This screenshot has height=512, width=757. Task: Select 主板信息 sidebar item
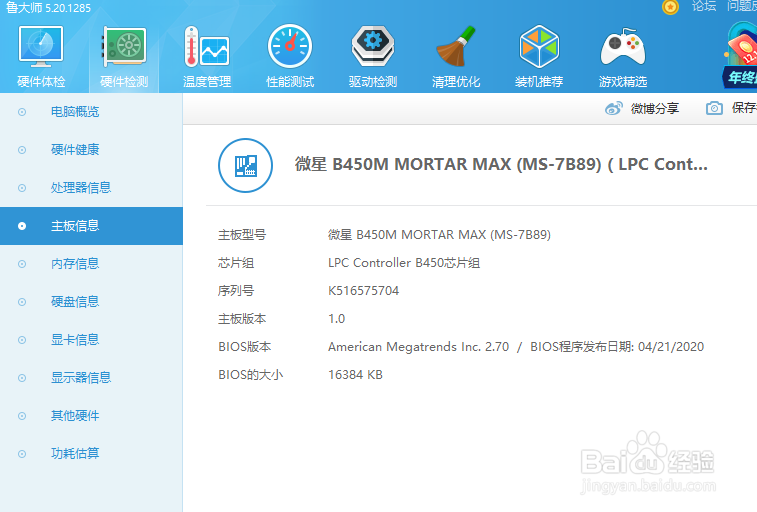point(91,226)
